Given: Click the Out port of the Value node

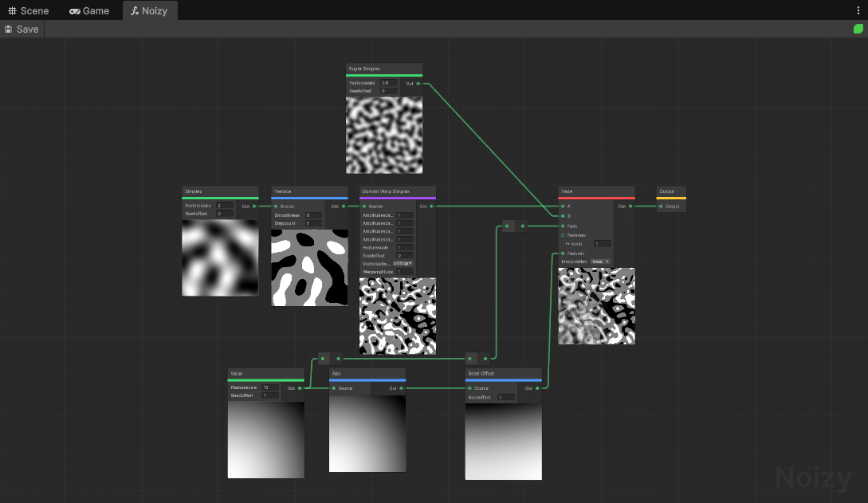Looking at the screenshot, I should click(300, 388).
